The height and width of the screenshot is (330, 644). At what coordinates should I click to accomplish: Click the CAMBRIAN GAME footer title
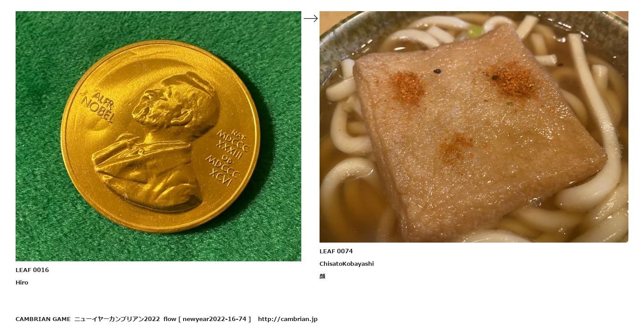(43, 319)
